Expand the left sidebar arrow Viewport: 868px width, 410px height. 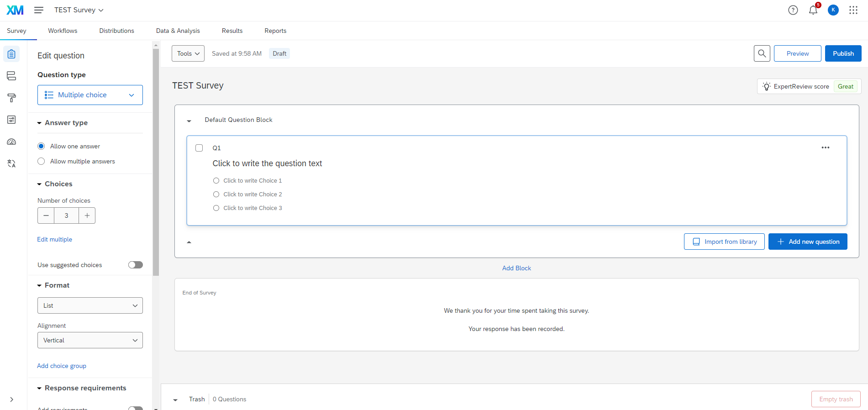point(11,399)
